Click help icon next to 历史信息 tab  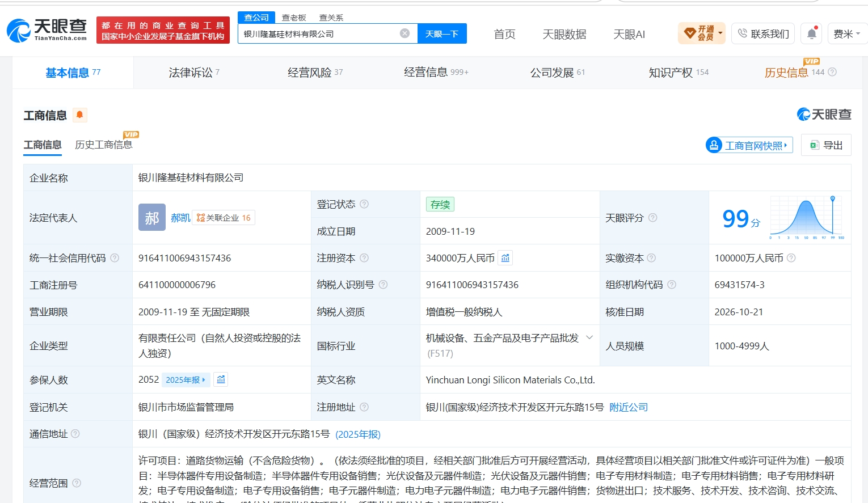[x=832, y=72]
